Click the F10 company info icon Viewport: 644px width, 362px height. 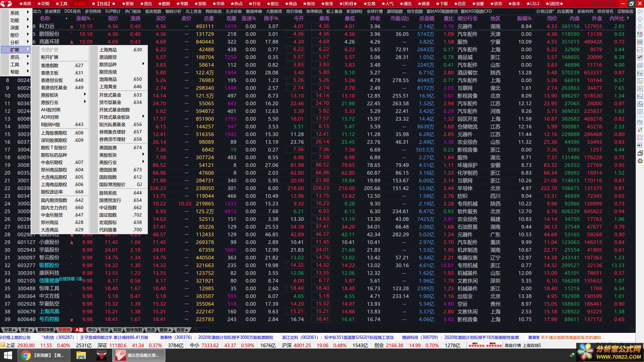(640, 73)
